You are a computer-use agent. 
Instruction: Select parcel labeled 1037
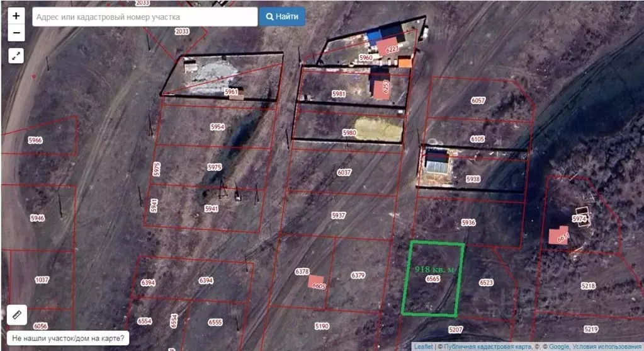[x=42, y=280]
